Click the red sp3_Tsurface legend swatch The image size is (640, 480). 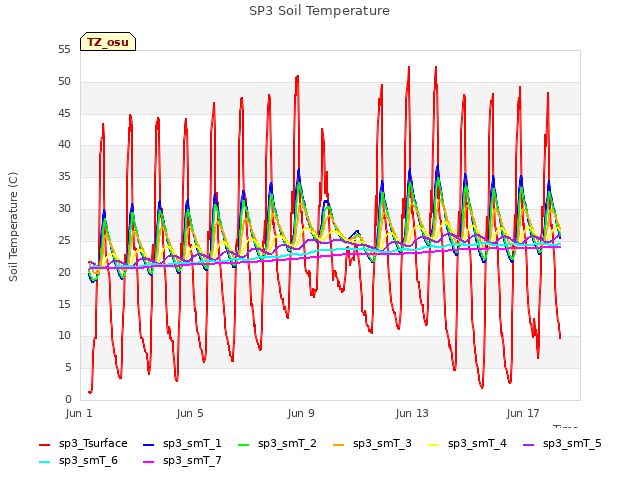click(x=44, y=444)
